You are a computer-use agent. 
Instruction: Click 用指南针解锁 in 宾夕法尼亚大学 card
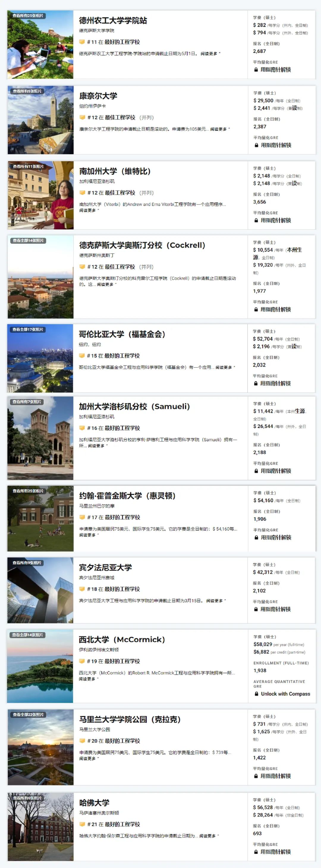coord(276,609)
